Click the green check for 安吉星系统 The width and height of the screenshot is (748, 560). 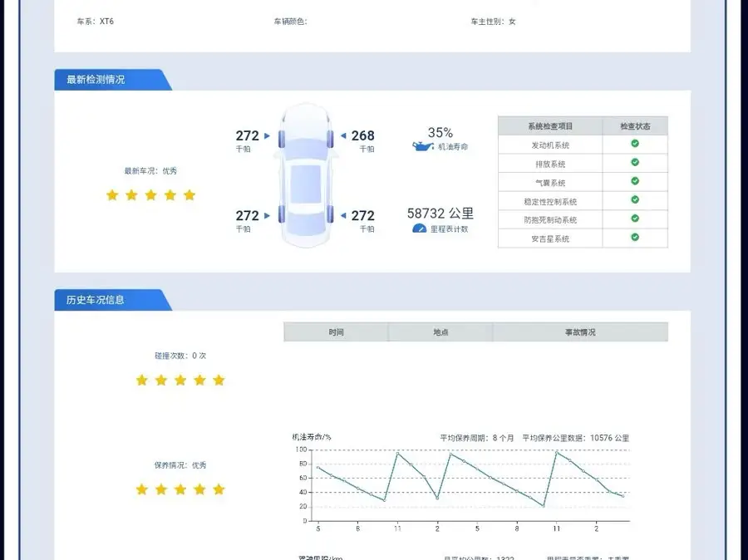pos(635,237)
